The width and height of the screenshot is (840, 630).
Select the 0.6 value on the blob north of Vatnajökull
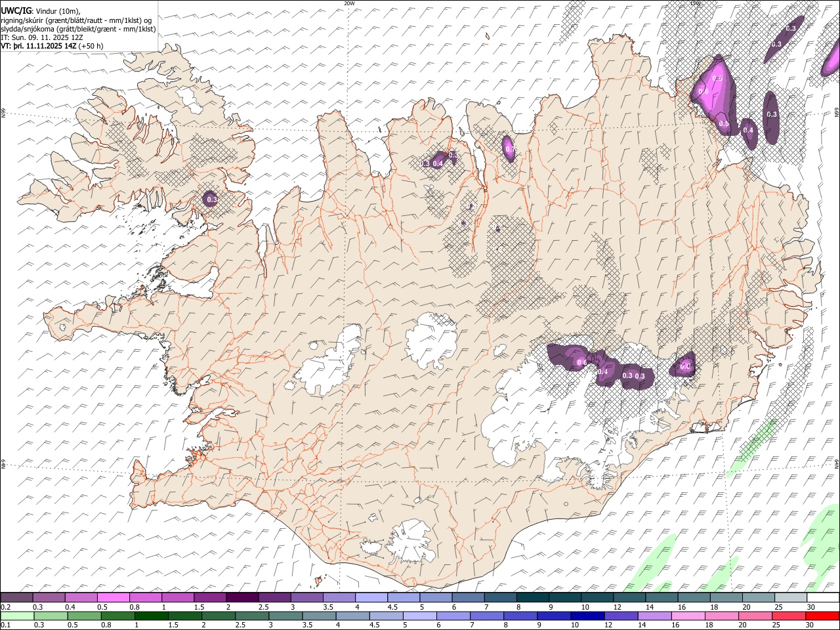[x=581, y=362]
